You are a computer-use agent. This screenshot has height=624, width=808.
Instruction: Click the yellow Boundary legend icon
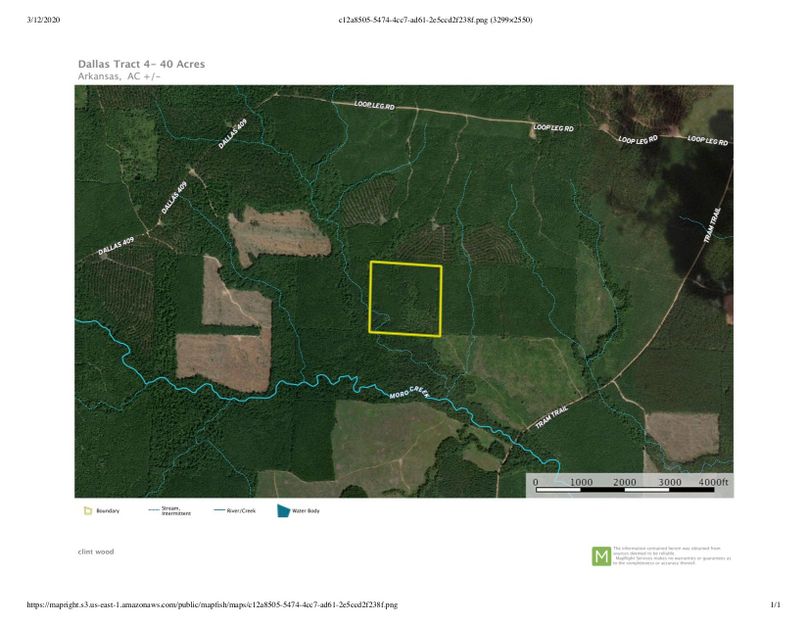(x=87, y=511)
